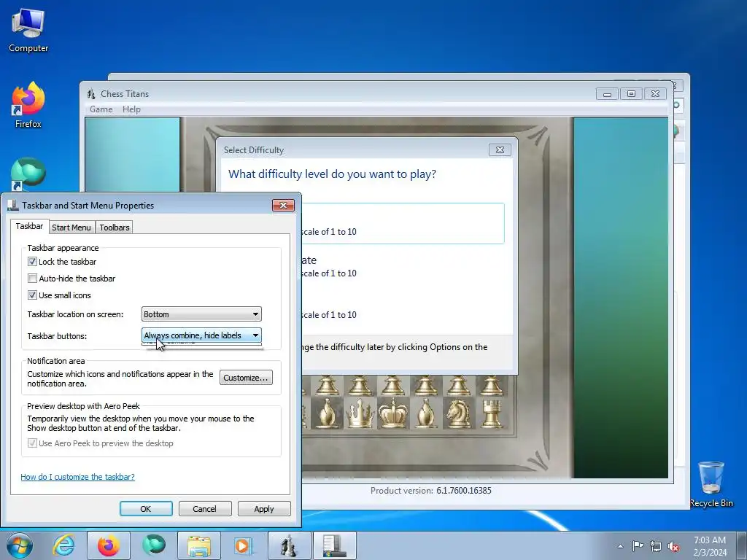Open the Taskbar location on screen dropdown

click(x=201, y=314)
